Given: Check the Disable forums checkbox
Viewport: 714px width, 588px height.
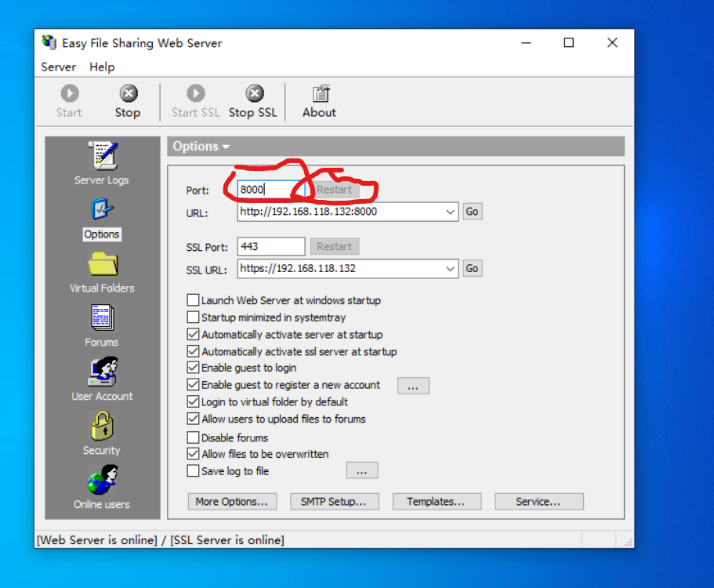Looking at the screenshot, I should (x=193, y=437).
